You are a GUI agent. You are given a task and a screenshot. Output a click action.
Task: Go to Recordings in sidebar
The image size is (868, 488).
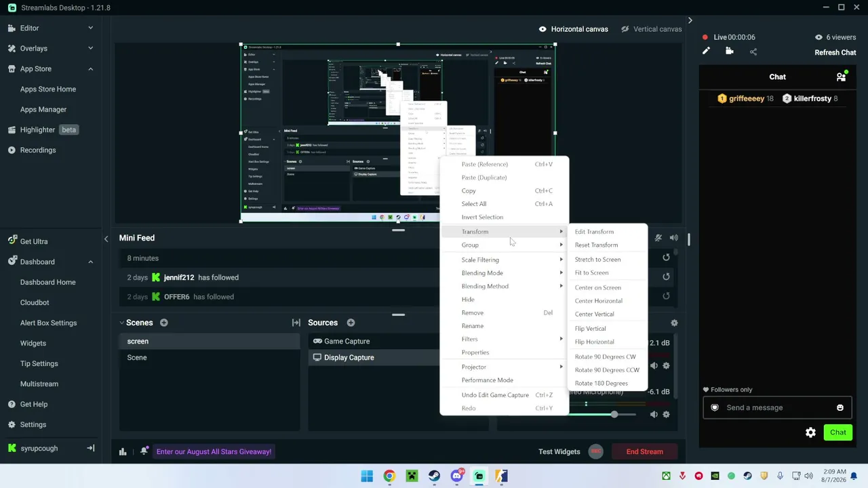[x=37, y=150]
